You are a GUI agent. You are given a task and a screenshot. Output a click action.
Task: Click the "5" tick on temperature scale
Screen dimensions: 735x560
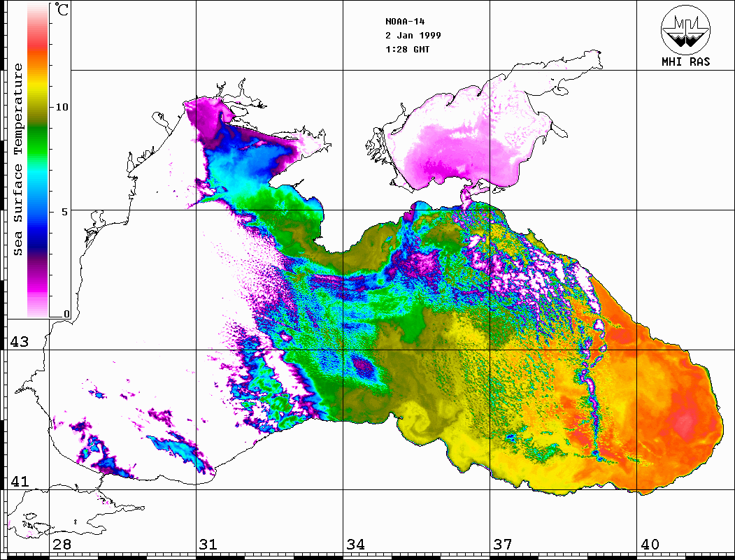click(x=64, y=211)
